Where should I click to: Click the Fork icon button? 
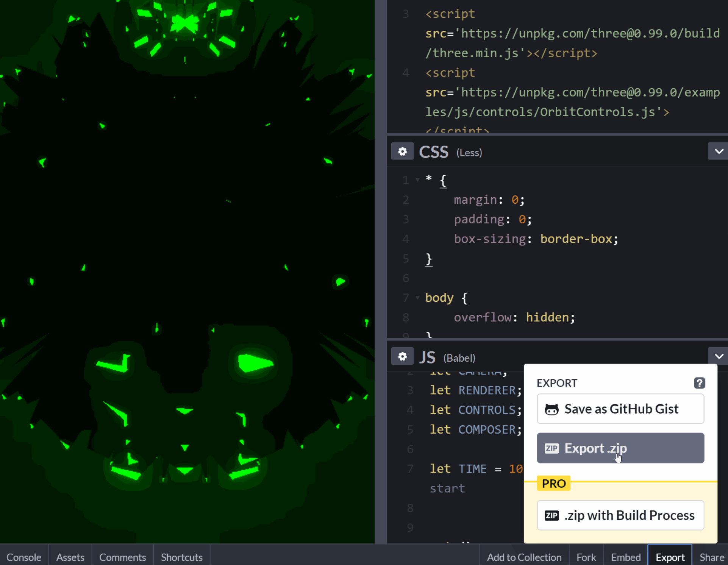tap(586, 557)
